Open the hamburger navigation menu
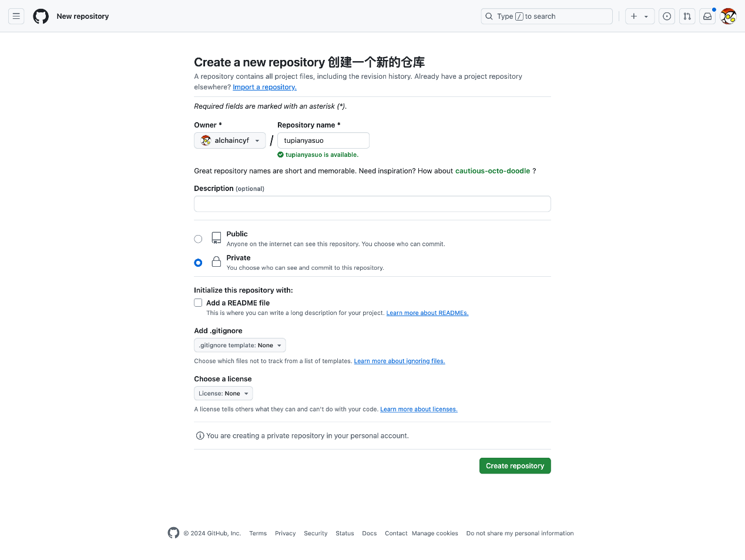 tap(16, 16)
